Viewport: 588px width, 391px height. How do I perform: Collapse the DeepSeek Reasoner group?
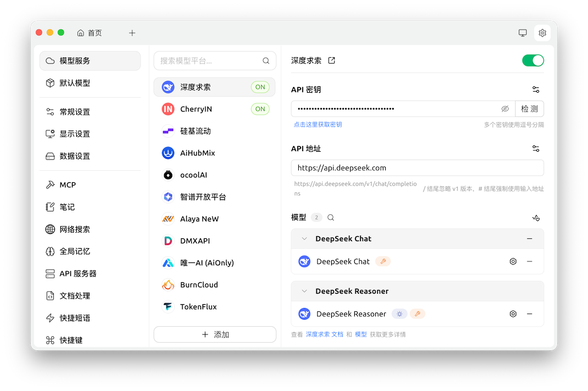[x=304, y=291]
